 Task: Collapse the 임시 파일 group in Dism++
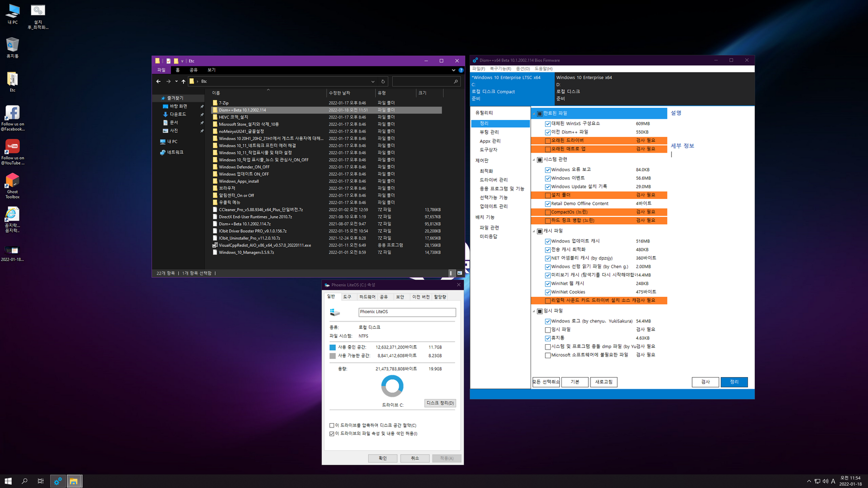(534, 311)
